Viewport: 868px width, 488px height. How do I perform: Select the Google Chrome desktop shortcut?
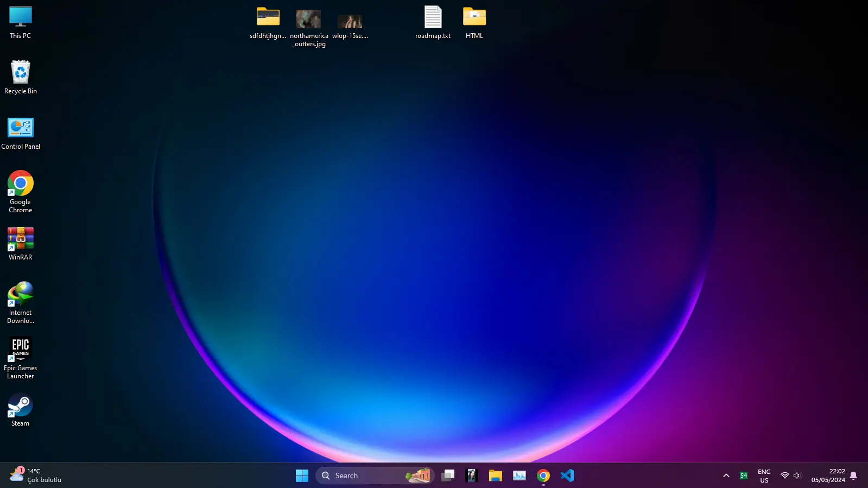21,192
